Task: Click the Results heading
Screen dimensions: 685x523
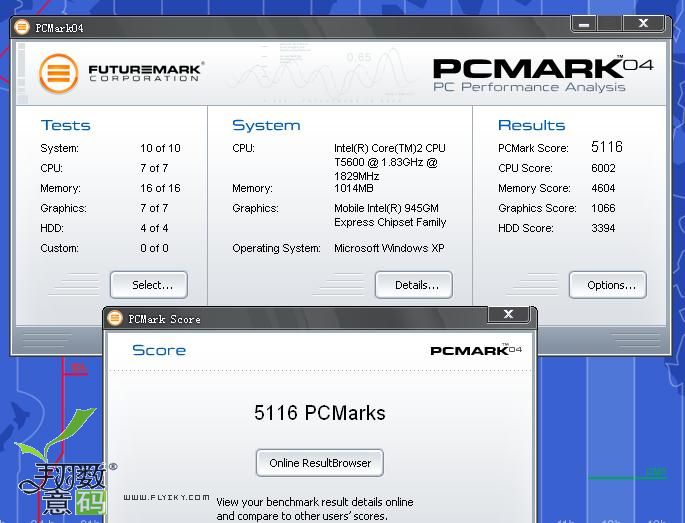Action: [x=532, y=125]
